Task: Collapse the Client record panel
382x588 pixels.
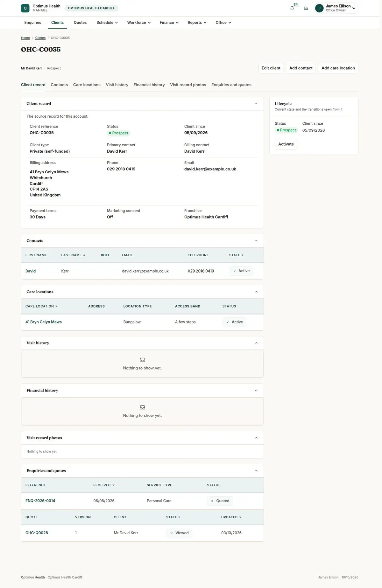Action: pyautogui.click(x=256, y=104)
